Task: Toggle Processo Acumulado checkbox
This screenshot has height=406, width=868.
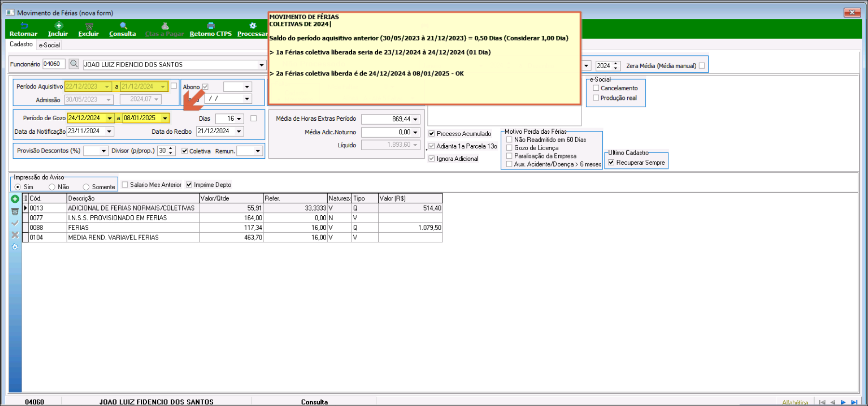Action: point(432,134)
